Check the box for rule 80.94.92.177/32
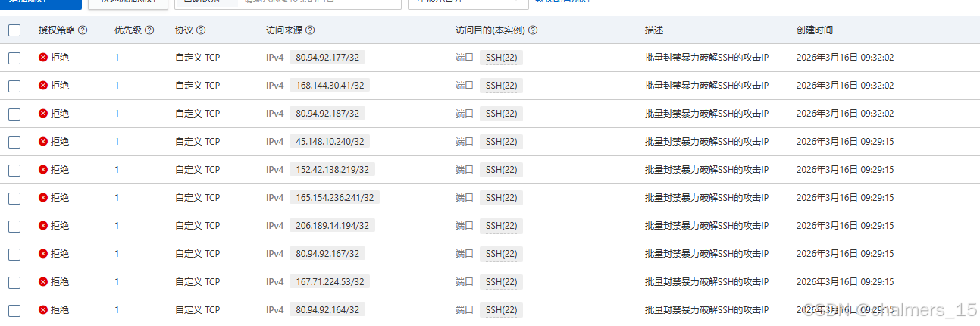980x326 pixels. (14, 58)
